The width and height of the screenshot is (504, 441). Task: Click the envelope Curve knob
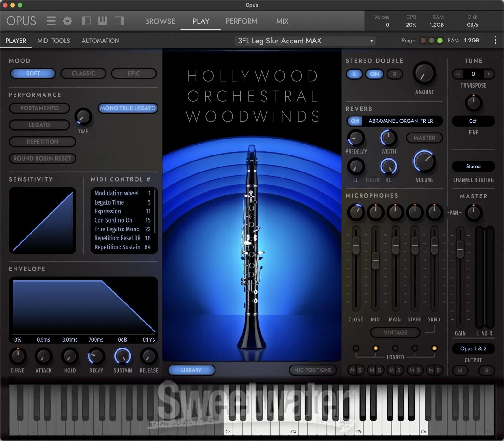(18, 356)
